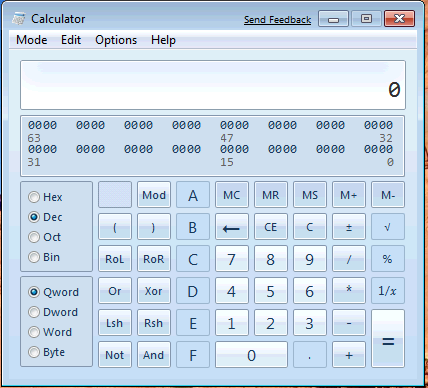Image resolution: width=428 pixels, height=388 pixels.
Task: Click the percent key
Action: click(x=388, y=259)
